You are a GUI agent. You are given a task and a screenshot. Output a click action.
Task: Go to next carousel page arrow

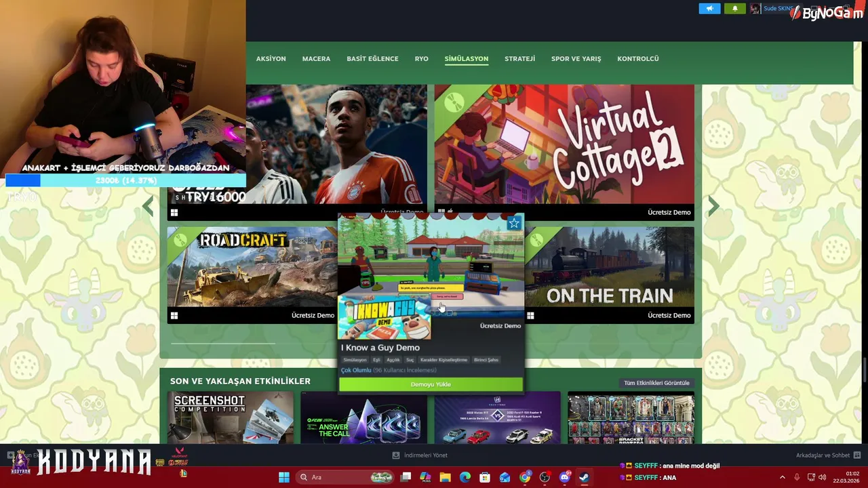[x=713, y=206]
